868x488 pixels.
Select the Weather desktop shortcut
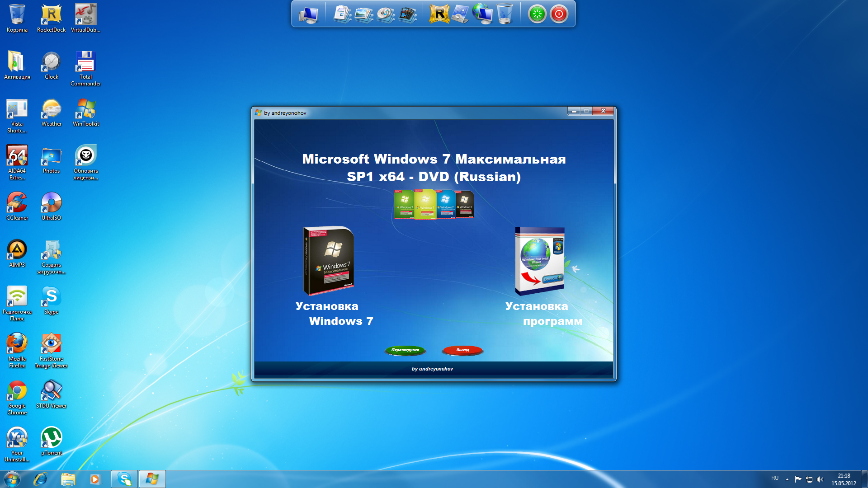pos(51,113)
